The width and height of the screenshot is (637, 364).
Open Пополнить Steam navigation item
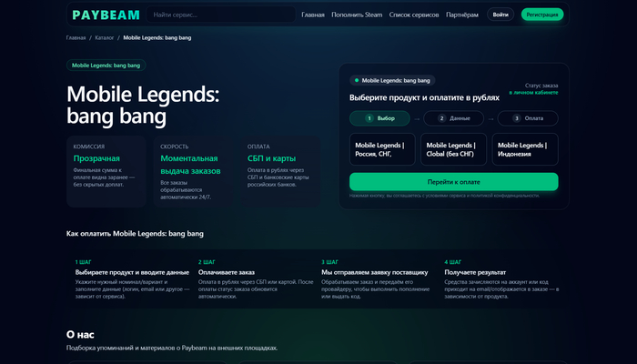pos(357,15)
